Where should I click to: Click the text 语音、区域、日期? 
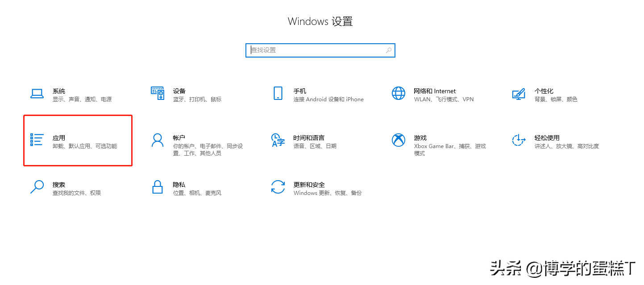[315, 146]
